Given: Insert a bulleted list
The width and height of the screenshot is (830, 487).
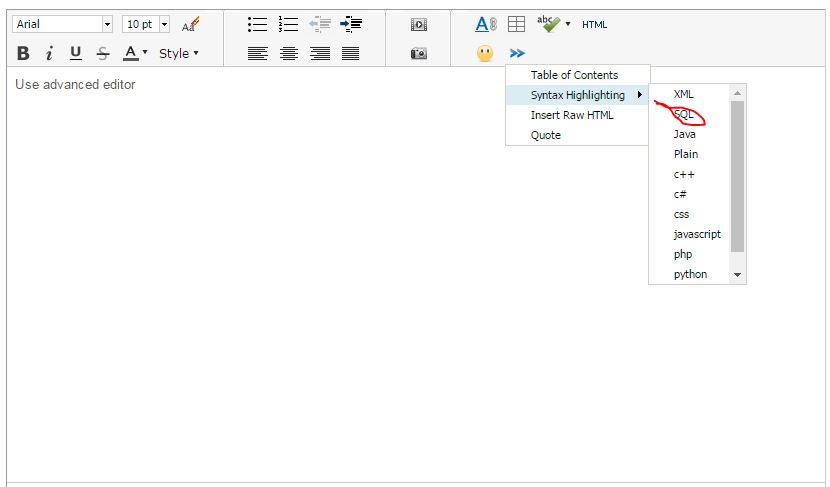Looking at the screenshot, I should (257, 24).
